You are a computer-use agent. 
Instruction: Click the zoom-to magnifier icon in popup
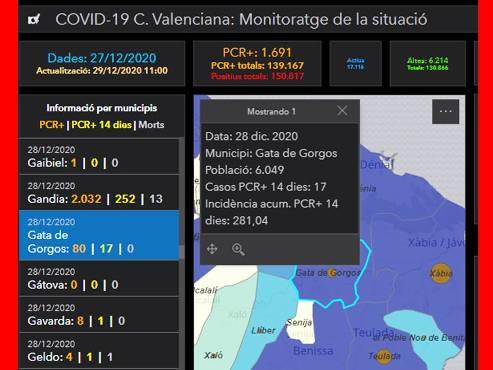[238, 249]
